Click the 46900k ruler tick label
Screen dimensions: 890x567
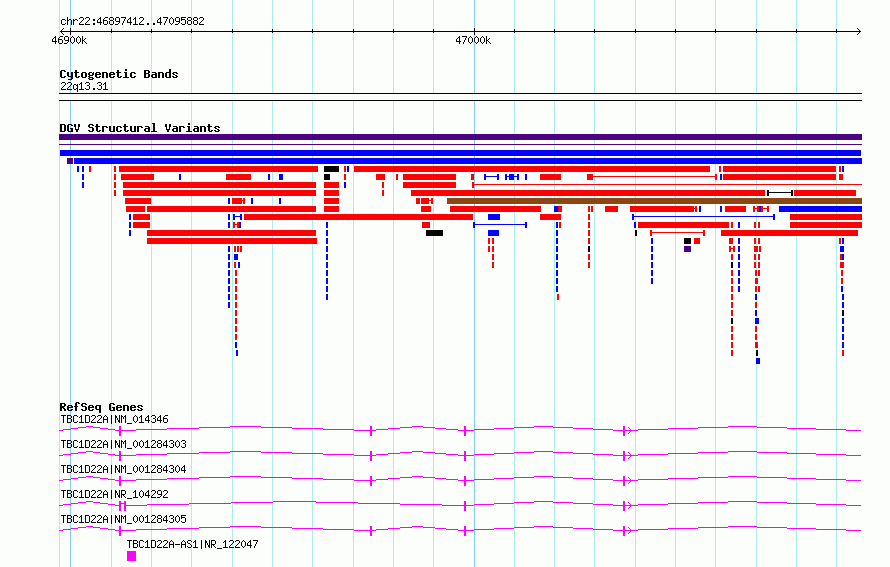(x=69, y=40)
